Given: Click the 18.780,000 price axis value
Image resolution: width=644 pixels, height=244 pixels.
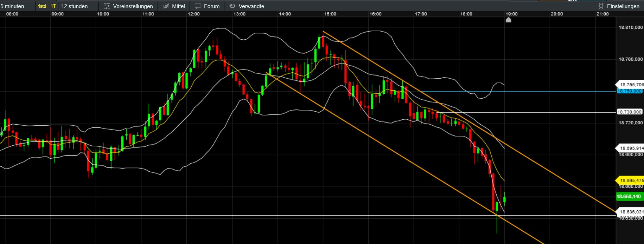Looking at the screenshot, I should [631, 59].
